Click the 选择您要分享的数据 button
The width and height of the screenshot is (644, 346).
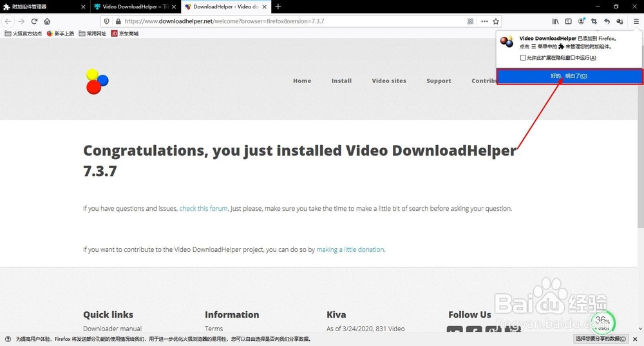coord(600,339)
